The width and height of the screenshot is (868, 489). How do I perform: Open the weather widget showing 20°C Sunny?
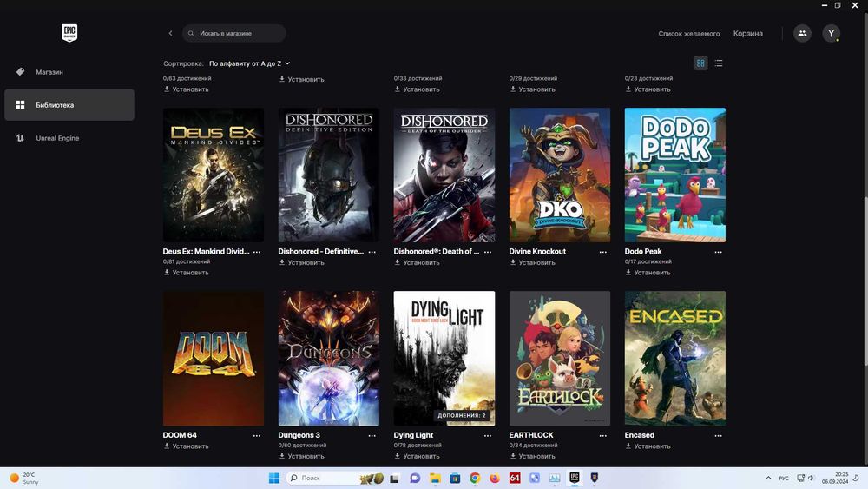coord(24,478)
